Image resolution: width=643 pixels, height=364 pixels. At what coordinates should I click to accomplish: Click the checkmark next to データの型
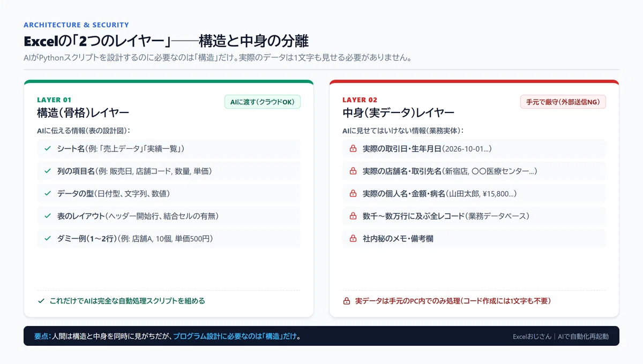pos(48,193)
